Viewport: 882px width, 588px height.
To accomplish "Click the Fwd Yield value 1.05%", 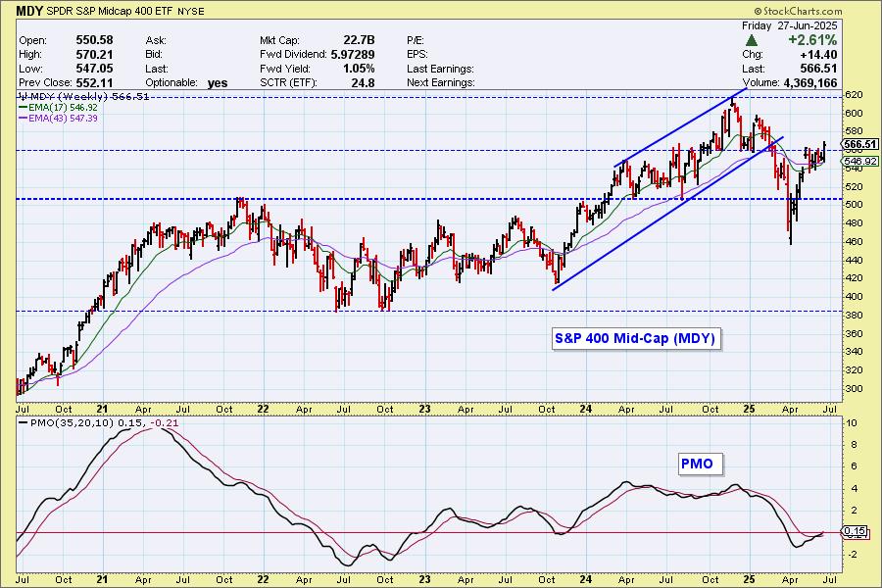I will click(x=359, y=69).
